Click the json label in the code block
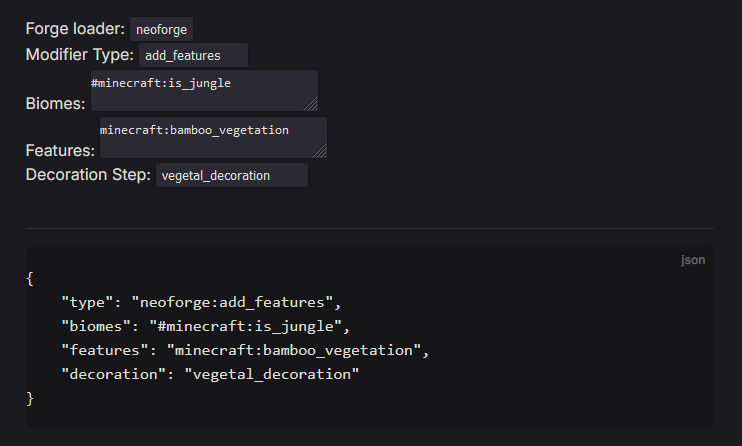Viewport: 742px width, 446px height. click(x=693, y=260)
